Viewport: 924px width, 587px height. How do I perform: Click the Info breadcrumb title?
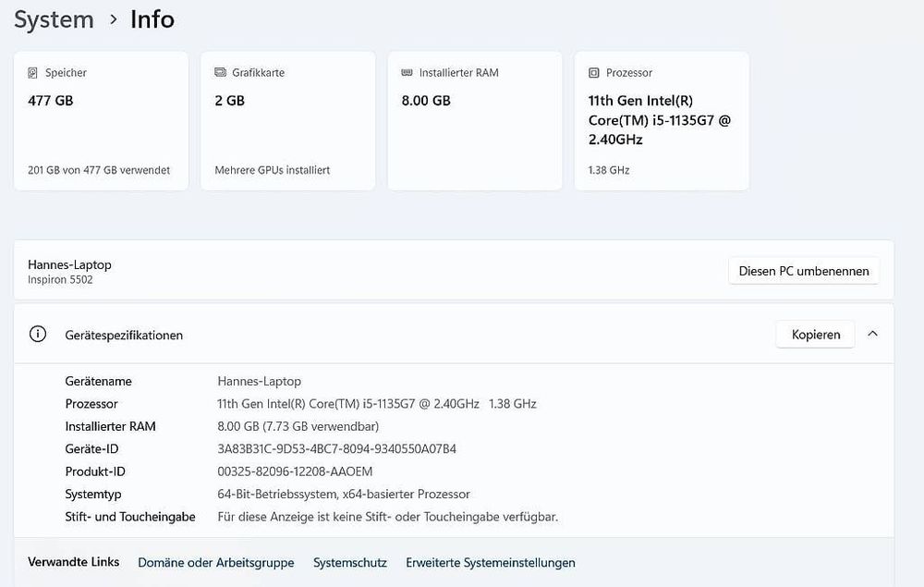152,19
